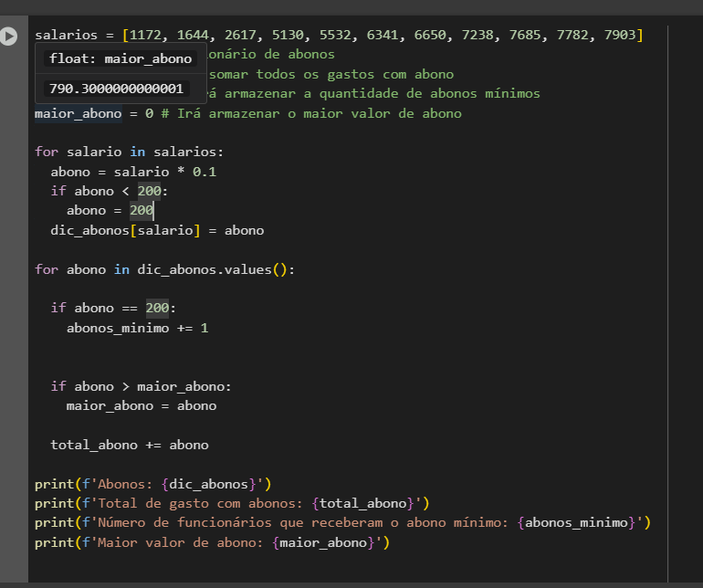
Task: Click the number 7903 in salarios list
Action: 620,35
